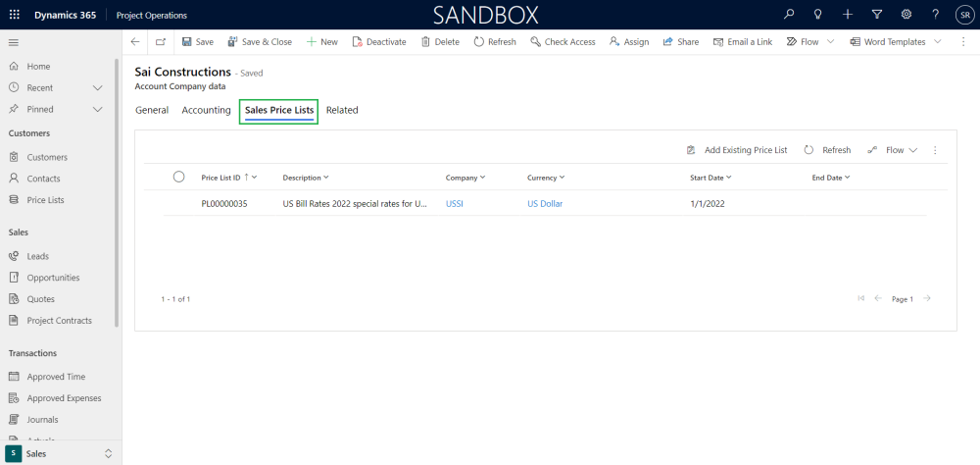Go to Home in sidebar
This screenshot has width=980, height=465.
[38, 67]
